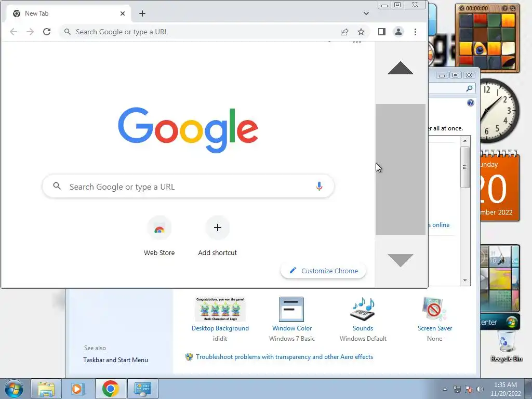Open Taskbar and Start Menu link

click(x=116, y=360)
